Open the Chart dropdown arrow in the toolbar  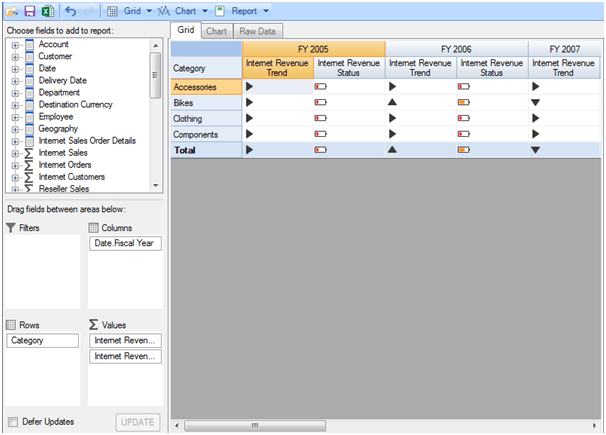(x=205, y=11)
